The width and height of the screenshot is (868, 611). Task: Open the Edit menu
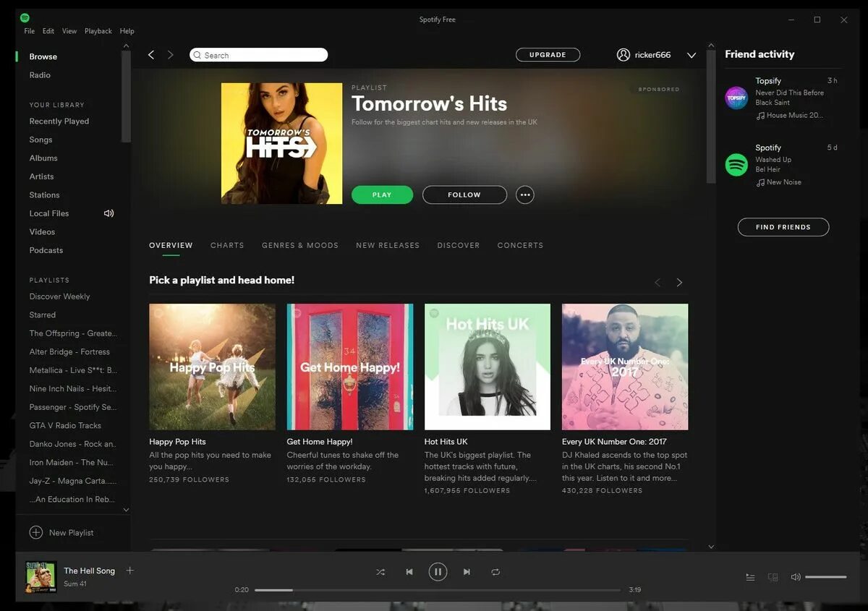(x=48, y=31)
